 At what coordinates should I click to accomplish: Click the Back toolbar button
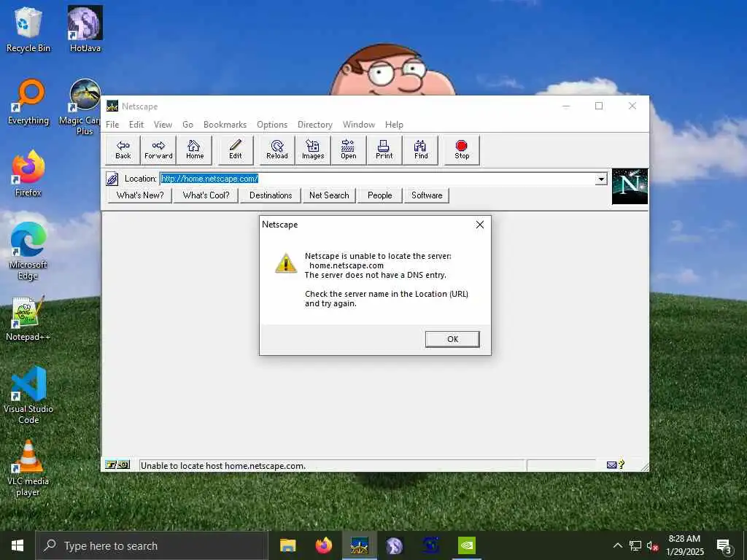click(123, 150)
